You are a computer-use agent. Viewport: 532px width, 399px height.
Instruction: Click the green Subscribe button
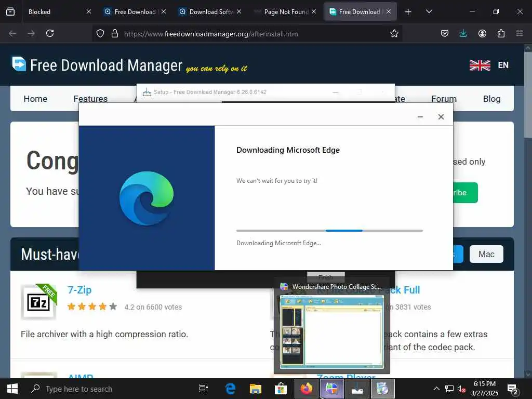click(x=465, y=193)
